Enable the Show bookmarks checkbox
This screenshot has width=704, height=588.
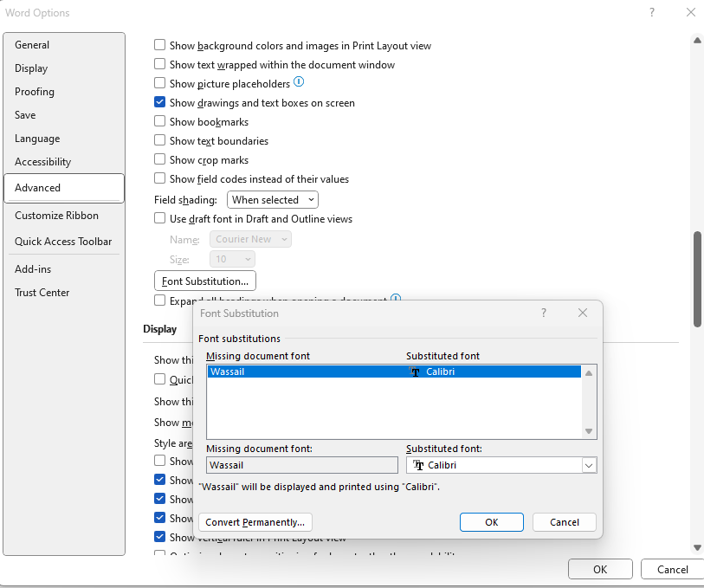pos(160,122)
